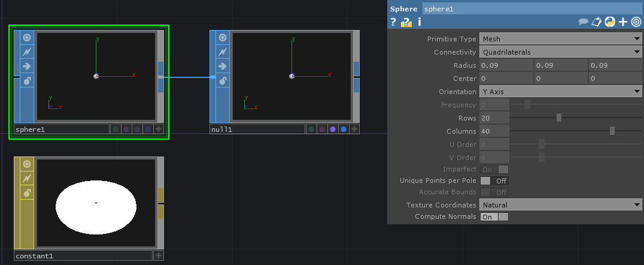Image resolution: width=644 pixels, height=265 pixels.
Task: Click the Columns value field
Action: click(x=494, y=131)
